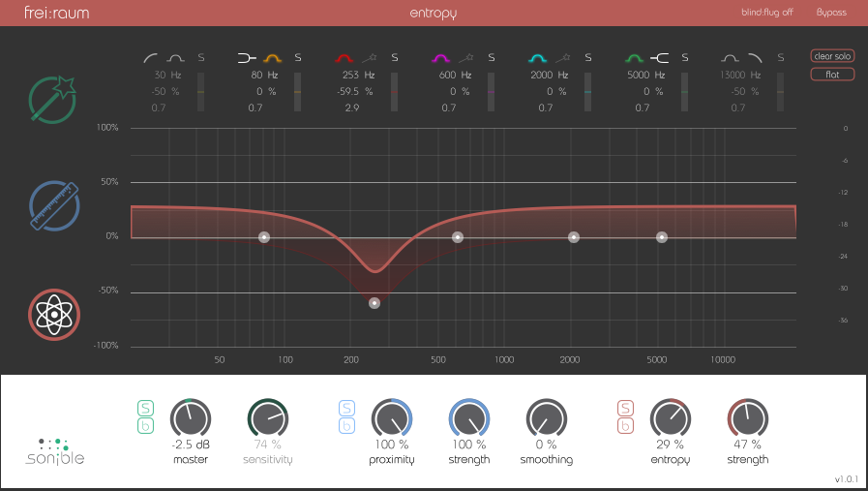This screenshot has width=868, height=491.
Task: Click the 13000 Hz frequency value
Action: pos(740,75)
